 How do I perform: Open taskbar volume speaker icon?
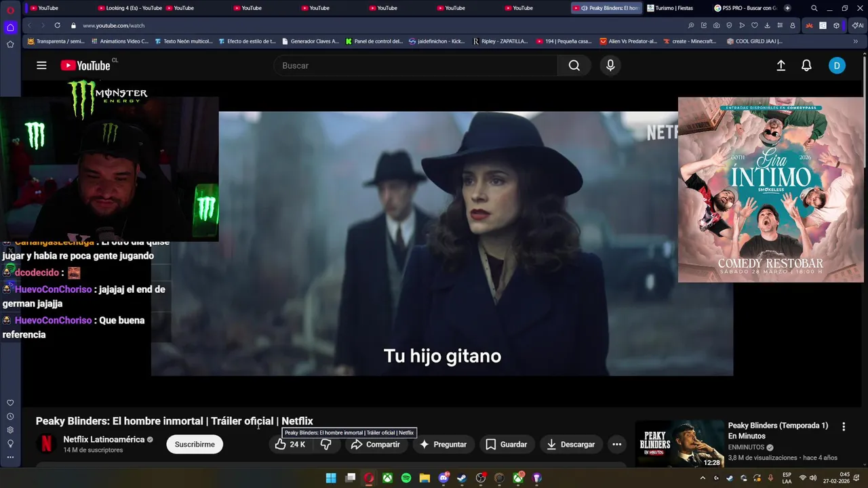coord(813,478)
